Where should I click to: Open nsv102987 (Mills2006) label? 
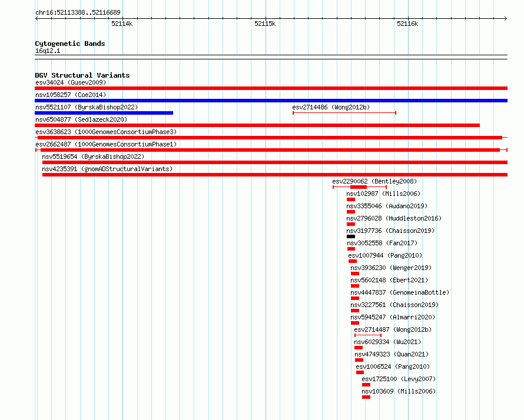383,194
